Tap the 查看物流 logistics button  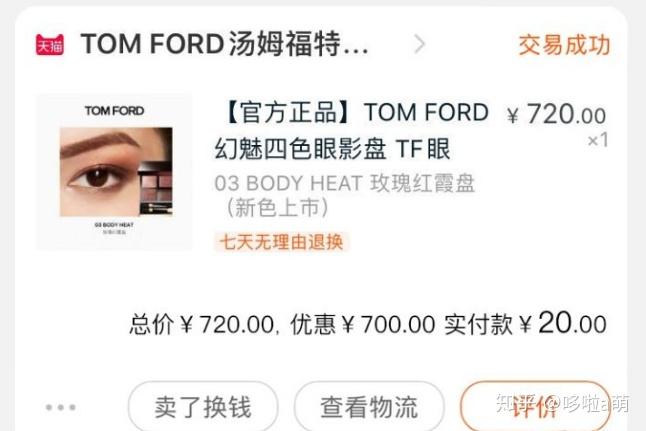[369, 406]
